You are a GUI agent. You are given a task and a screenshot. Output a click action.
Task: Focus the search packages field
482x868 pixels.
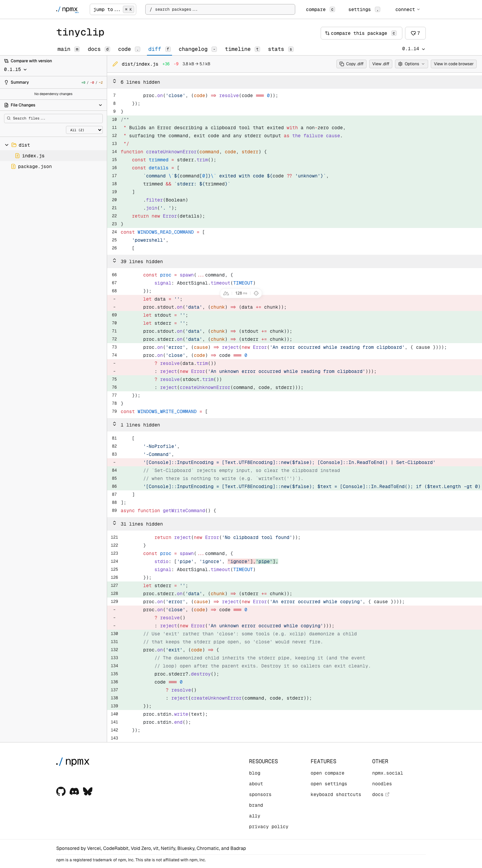point(220,9)
